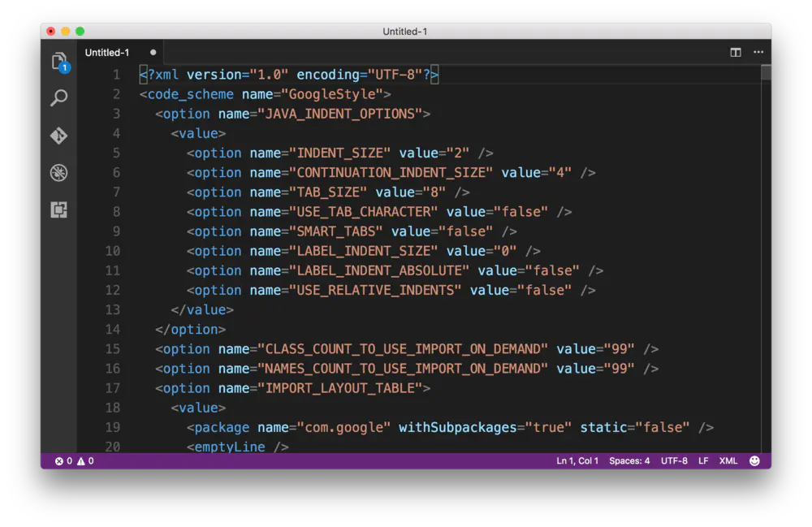This screenshot has height=527, width=812.
Task: Click the smiley feedback icon in status bar
Action: click(754, 460)
